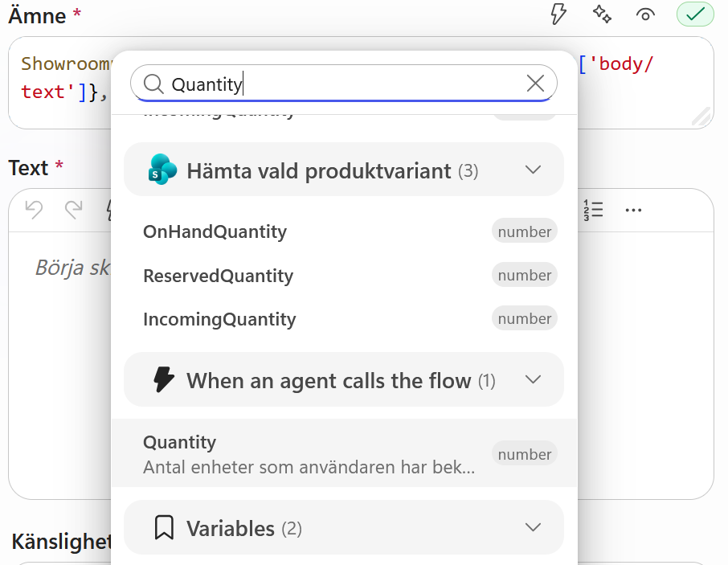Select ReservedQuantity dynamic value
The image size is (728, 565).
(344, 276)
